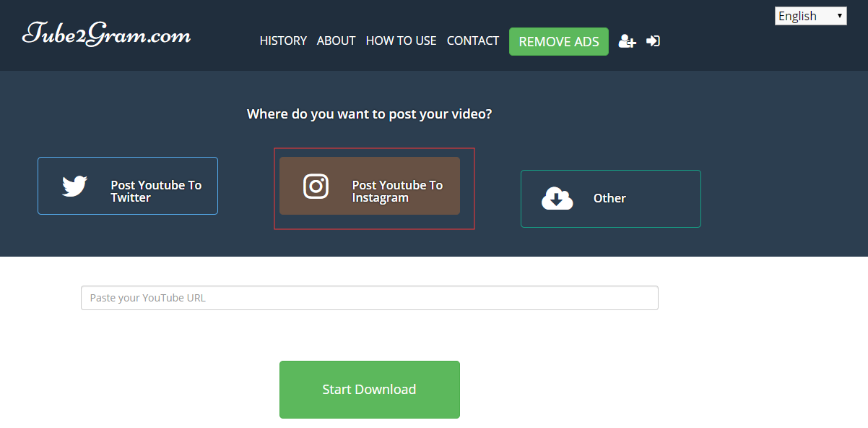Click the REMOVE ADS button
This screenshot has width=868, height=428.
pos(559,41)
